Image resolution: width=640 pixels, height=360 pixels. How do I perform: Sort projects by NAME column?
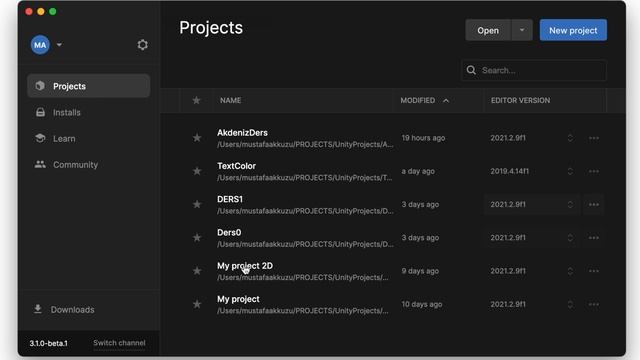231,100
